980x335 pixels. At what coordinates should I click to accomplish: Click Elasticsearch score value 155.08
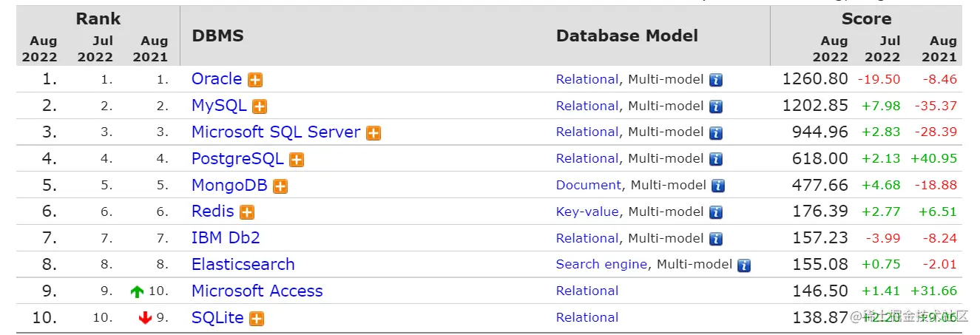point(821,264)
